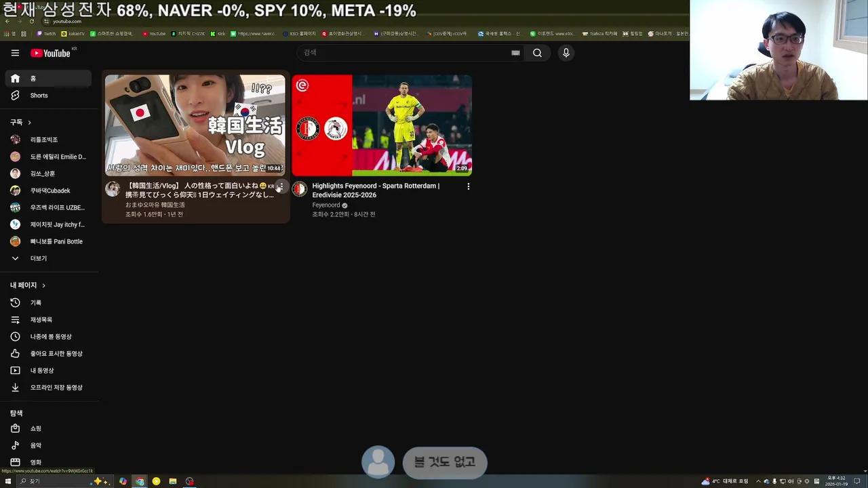
Task: Open 쇼핑 in the explore section
Action: [x=48, y=428]
